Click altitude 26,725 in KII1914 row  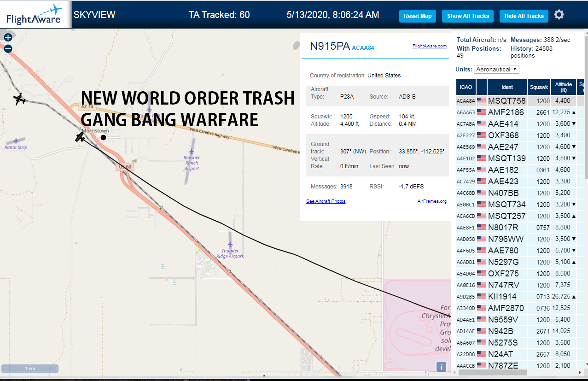coord(561,297)
